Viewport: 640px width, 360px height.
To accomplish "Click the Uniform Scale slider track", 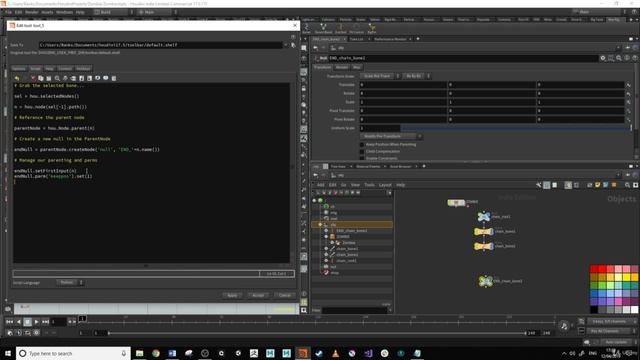I will [515, 128].
